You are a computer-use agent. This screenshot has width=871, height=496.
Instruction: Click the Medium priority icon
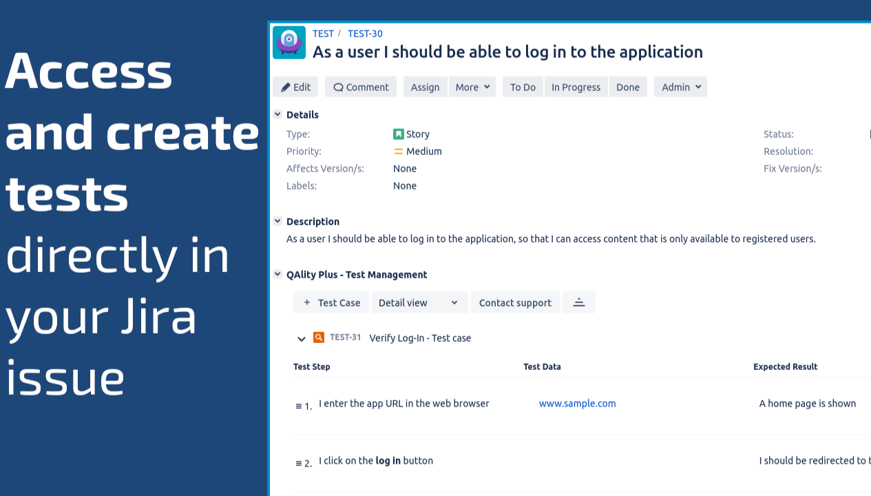(x=398, y=152)
